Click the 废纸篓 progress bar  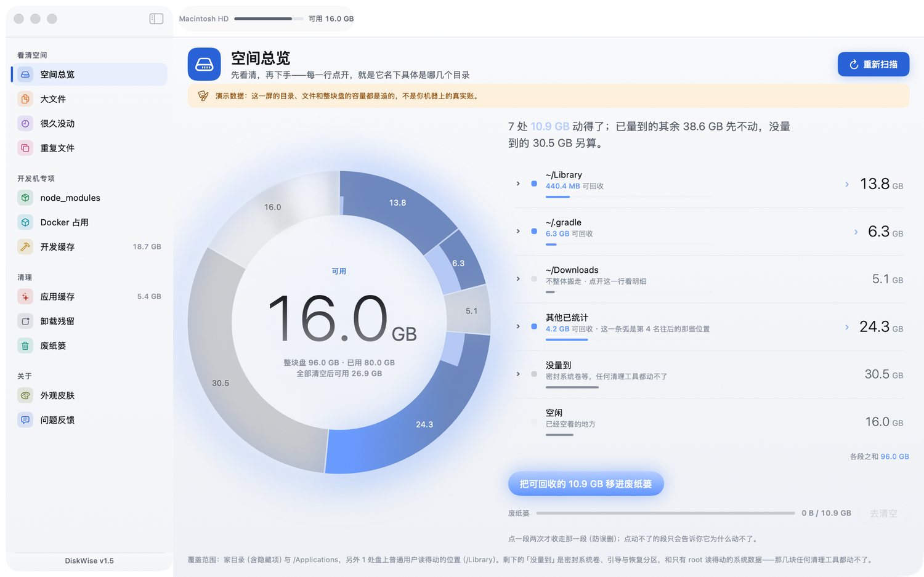[665, 513]
